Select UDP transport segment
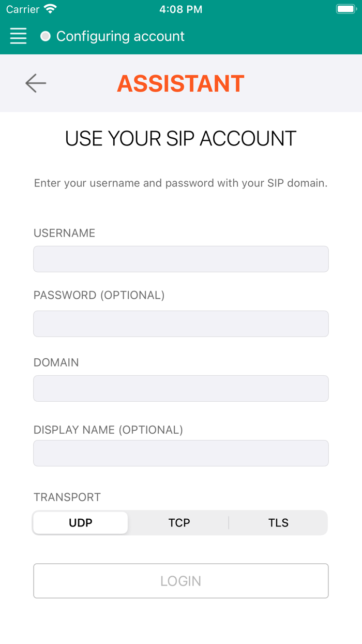The height and width of the screenshot is (644, 362). (x=81, y=523)
